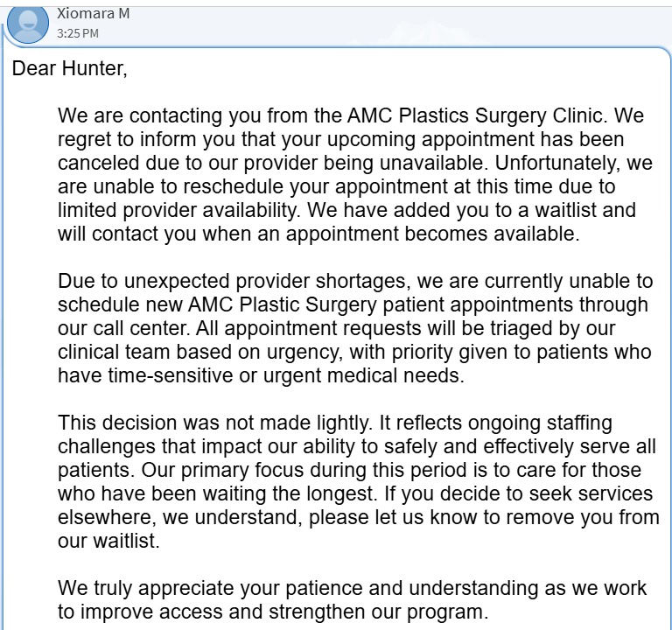This screenshot has width=672, height=630.
Task: Click "This decision was not made lightly" sentence
Action: [214, 423]
